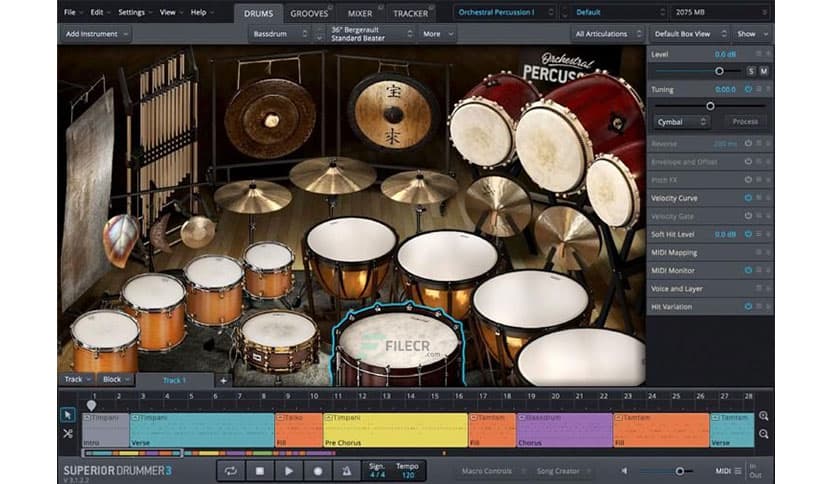
Task: Add a new track with the plus button
Action: click(223, 380)
